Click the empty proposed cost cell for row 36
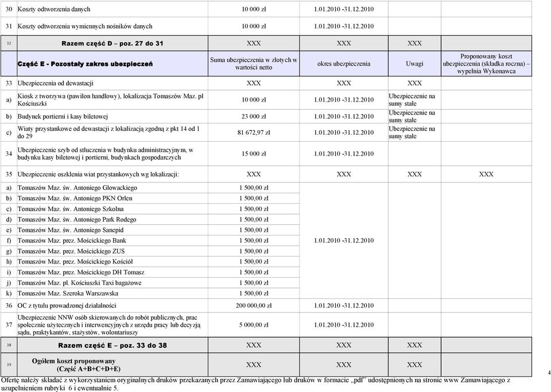Image resolution: width=551 pixels, height=392 pixels. (486, 305)
